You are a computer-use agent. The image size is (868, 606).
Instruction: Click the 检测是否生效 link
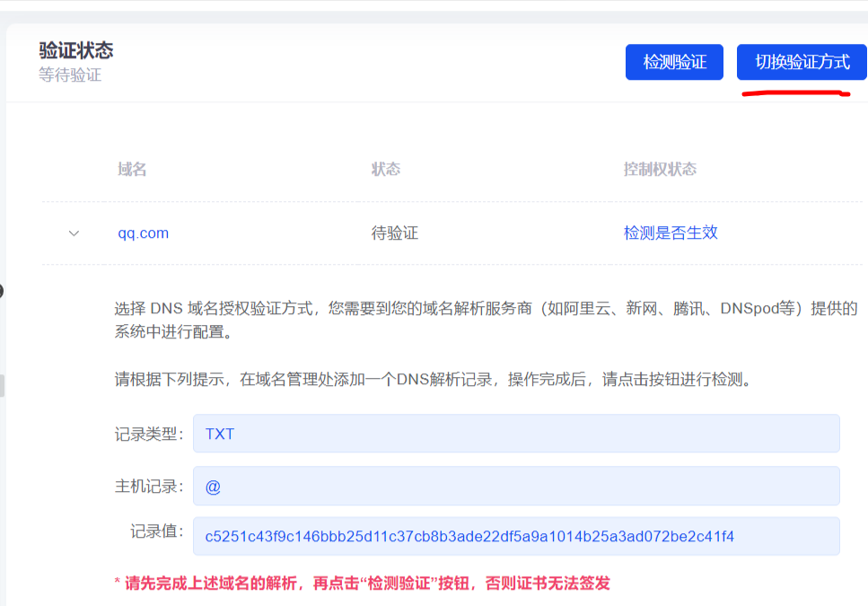pyautogui.click(x=671, y=233)
